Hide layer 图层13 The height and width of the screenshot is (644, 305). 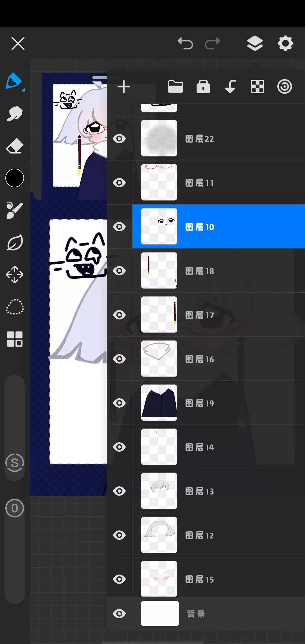click(119, 491)
